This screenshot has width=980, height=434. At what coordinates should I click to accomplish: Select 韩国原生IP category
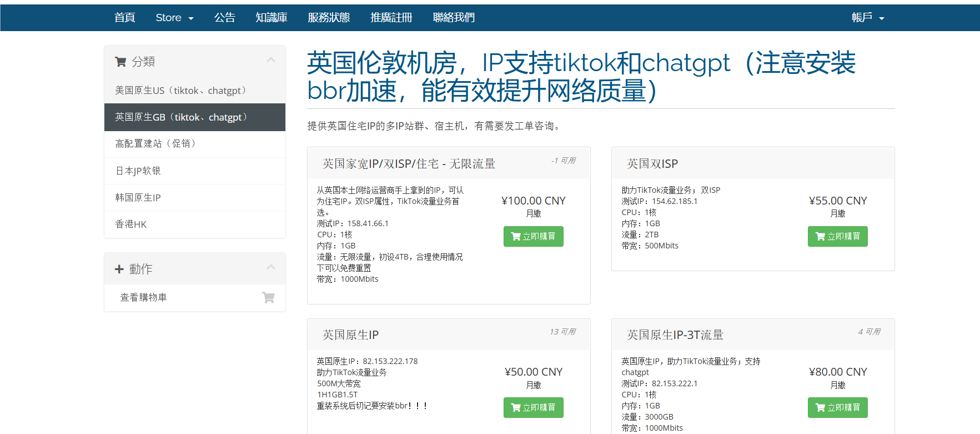(x=195, y=197)
